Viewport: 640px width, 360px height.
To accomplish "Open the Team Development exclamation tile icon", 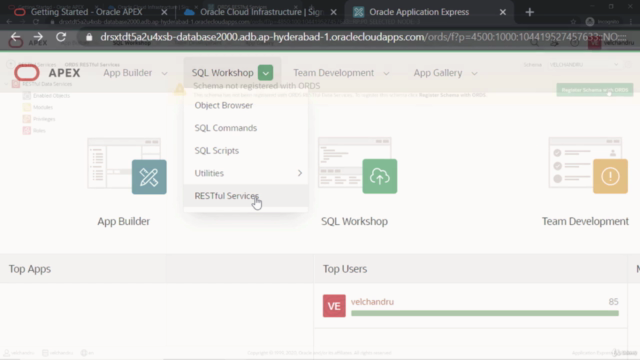I will 610,176.
